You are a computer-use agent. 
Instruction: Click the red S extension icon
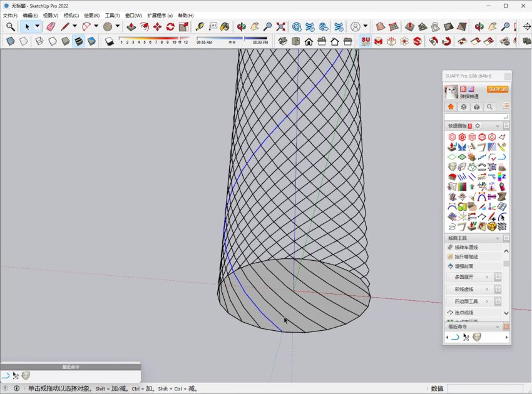pos(417,41)
